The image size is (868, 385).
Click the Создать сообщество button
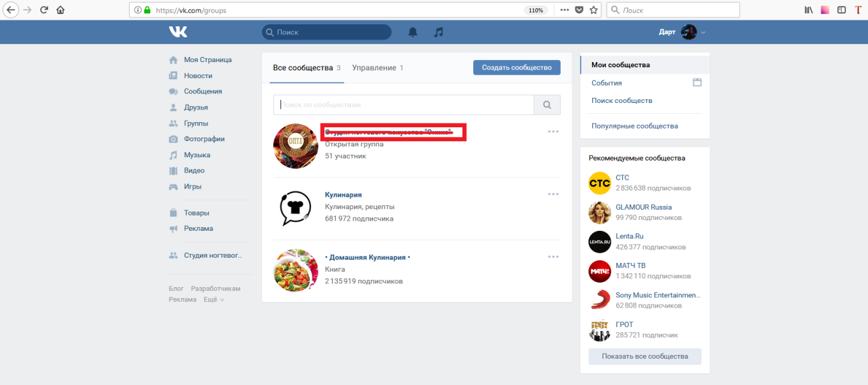click(x=516, y=68)
